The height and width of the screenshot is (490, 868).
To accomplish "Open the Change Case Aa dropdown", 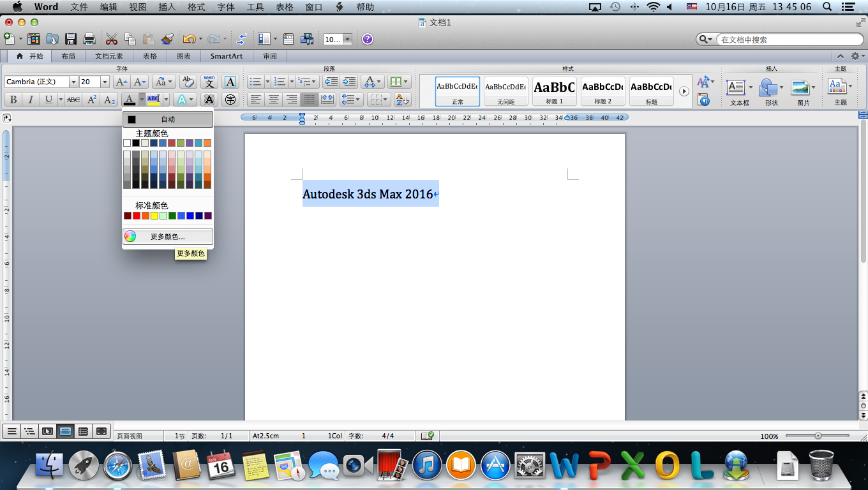I will tap(164, 82).
